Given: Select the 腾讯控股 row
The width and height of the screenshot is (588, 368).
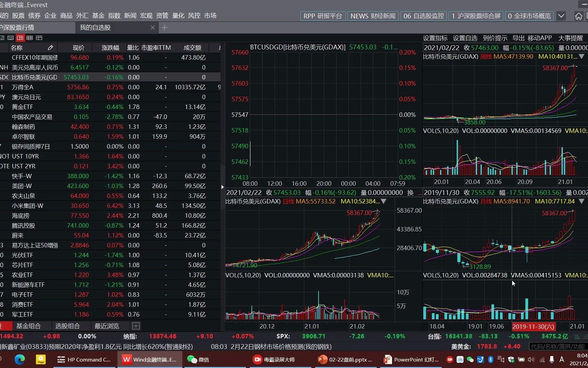Looking at the screenshot, I should pos(110,226).
